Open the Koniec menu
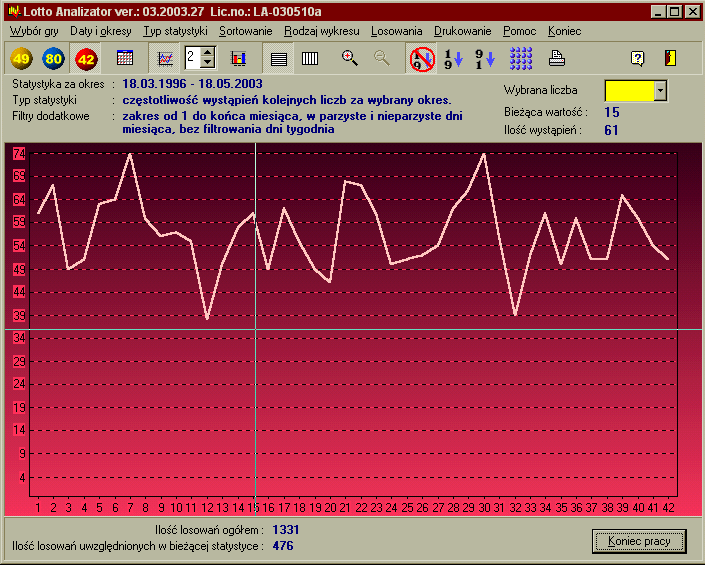The height and width of the screenshot is (565, 705). tap(564, 31)
